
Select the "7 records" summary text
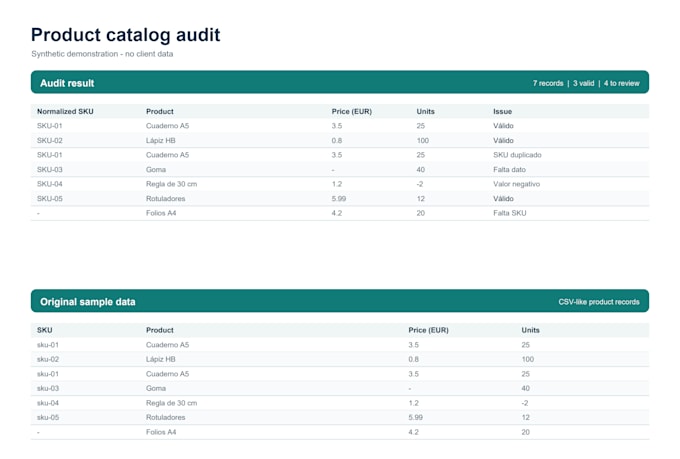[x=548, y=83]
